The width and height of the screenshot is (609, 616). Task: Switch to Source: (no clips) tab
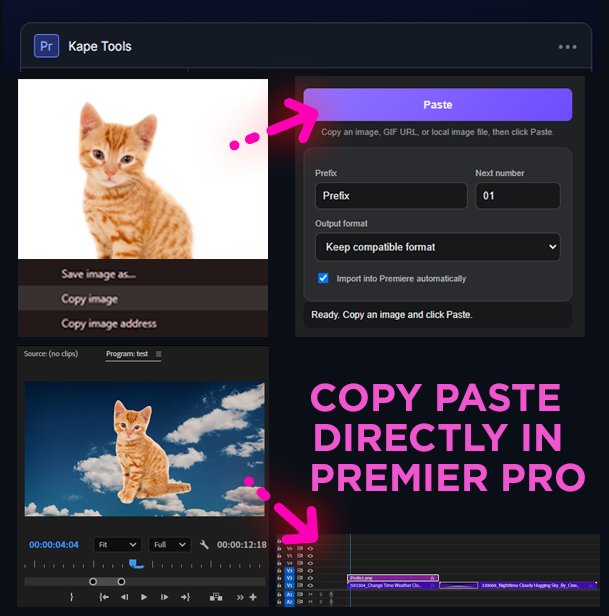(51, 354)
